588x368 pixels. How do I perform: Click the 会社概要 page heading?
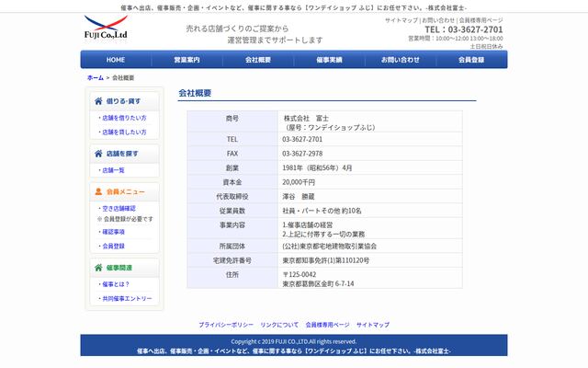[x=195, y=93]
